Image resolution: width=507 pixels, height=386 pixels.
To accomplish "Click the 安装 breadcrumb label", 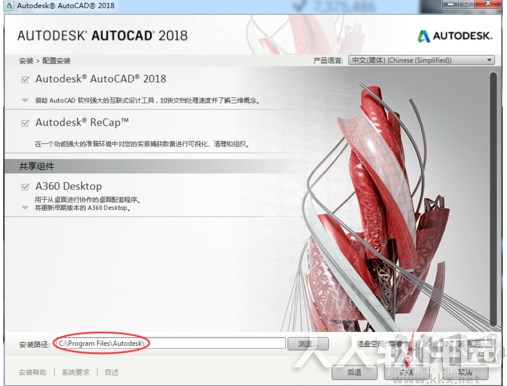I will [26, 61].
